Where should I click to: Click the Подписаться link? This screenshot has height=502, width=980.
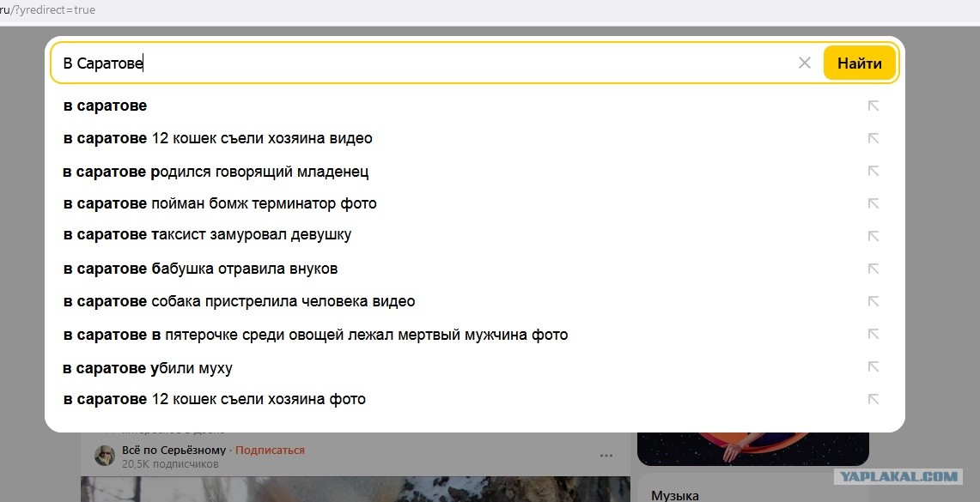(270, 451)
